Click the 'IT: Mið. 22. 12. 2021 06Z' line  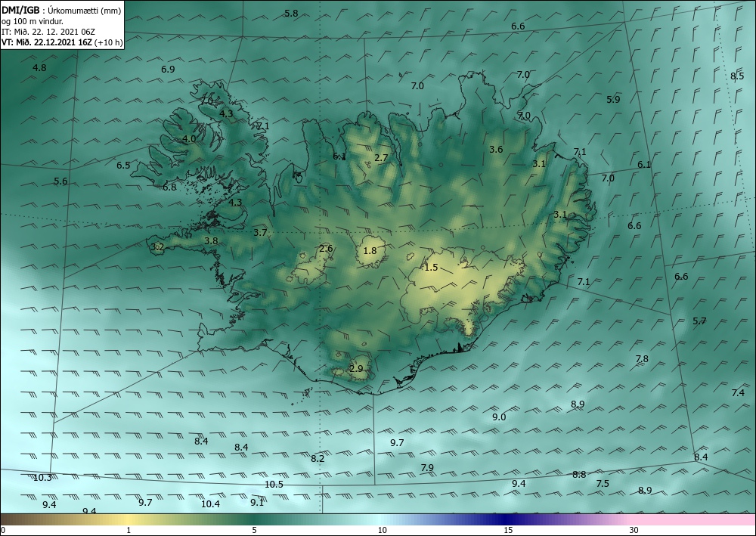(48, 32)
